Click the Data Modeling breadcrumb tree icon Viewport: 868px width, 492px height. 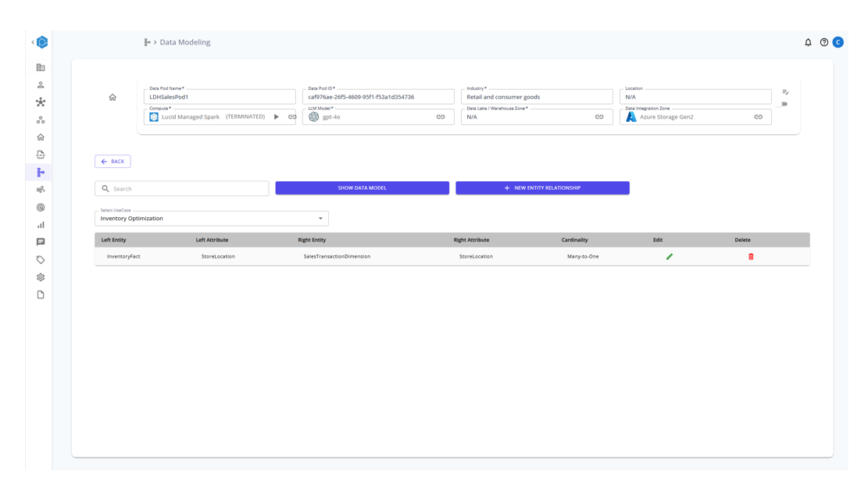147,42
